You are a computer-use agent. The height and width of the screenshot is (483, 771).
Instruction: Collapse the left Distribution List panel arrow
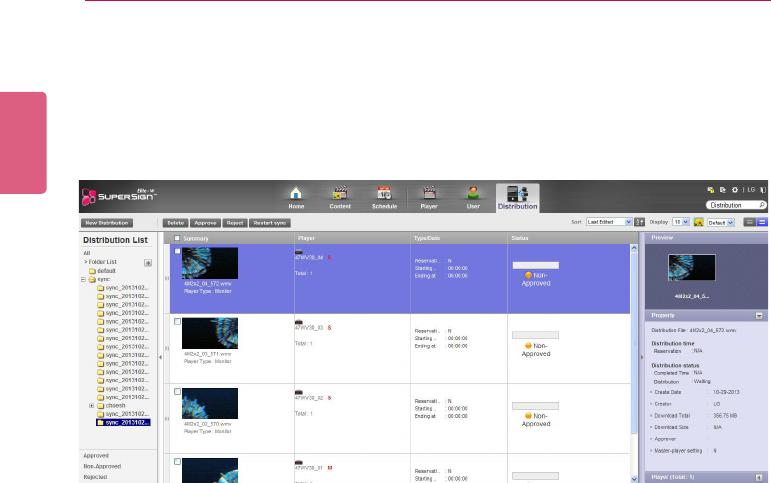click(160, 357)
